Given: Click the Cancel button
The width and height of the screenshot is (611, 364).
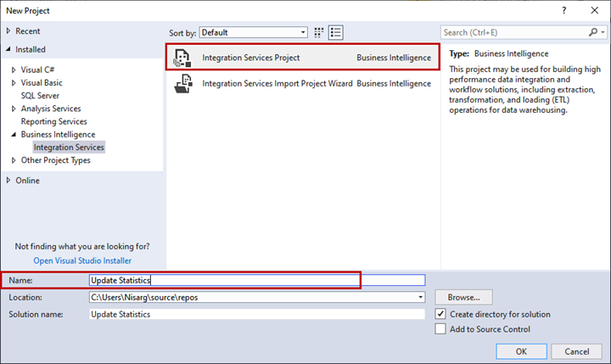Looking at the screenshot, I should 577,351.
